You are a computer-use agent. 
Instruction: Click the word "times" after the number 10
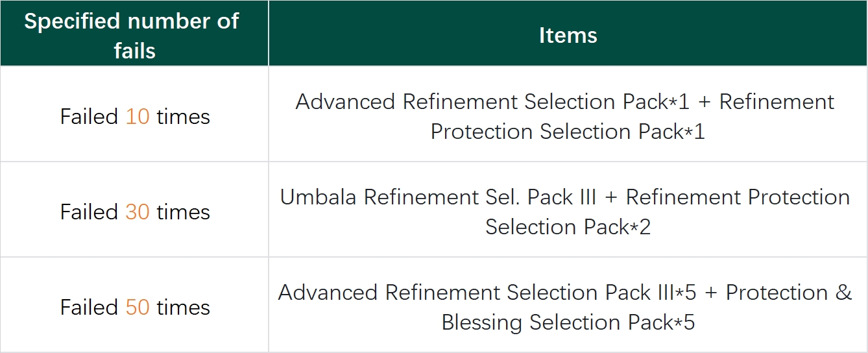pos(183,117)
